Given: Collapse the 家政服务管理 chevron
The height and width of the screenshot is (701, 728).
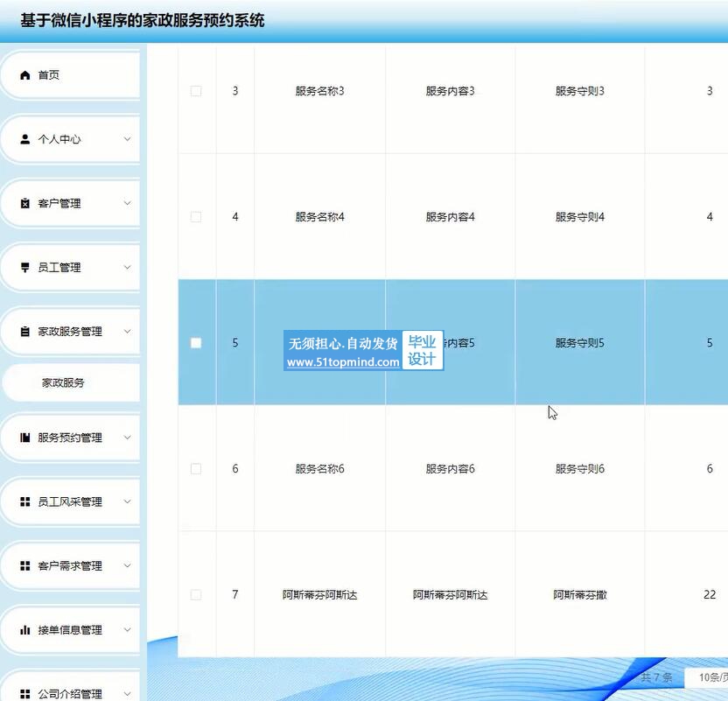Looking at the screenshot, I should pyautogui.click(x=127, y=331).
